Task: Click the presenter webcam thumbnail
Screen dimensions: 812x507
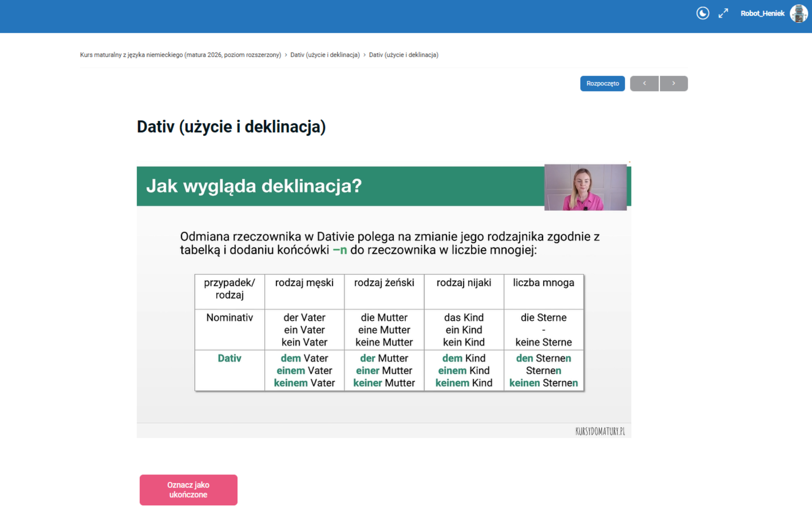Action: pos(585,187)
